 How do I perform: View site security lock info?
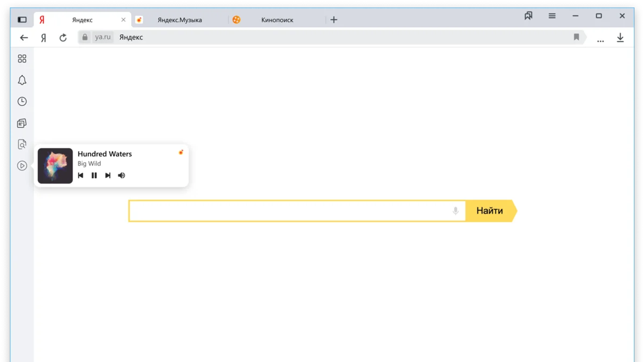pyautogui.click(x=85, y=37)
